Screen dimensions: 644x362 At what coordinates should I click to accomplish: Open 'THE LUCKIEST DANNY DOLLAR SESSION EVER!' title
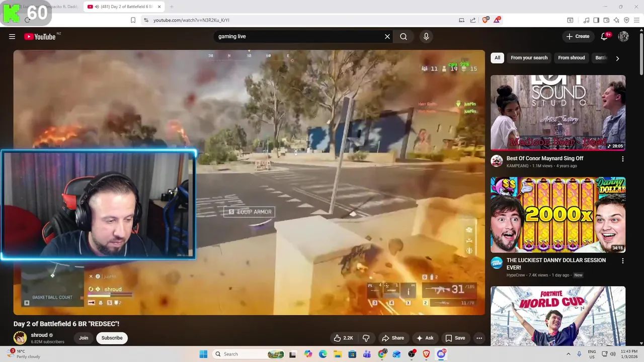click(x=556, y=264)
